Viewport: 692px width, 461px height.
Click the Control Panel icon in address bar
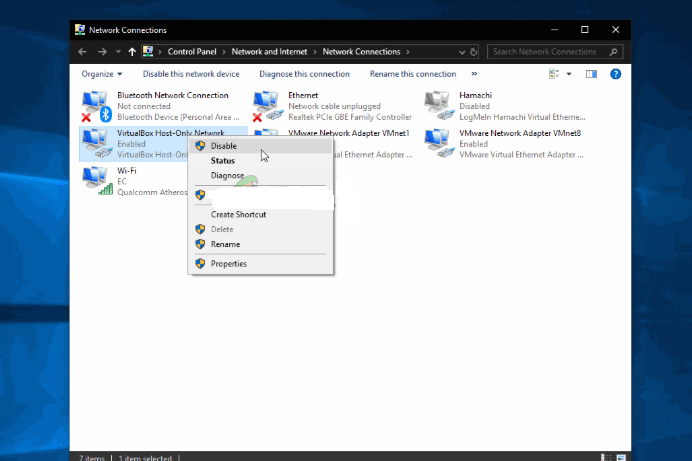click(x=148, y=52)
